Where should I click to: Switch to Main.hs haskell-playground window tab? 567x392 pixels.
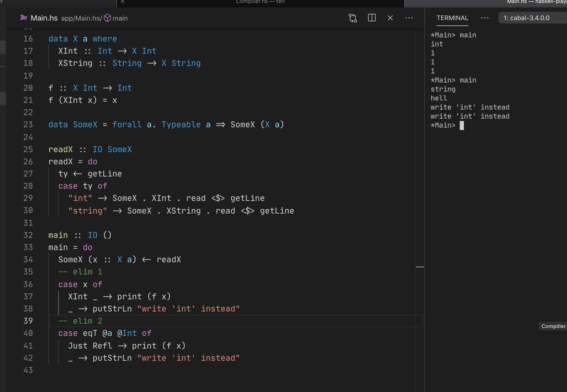(532, 2)
